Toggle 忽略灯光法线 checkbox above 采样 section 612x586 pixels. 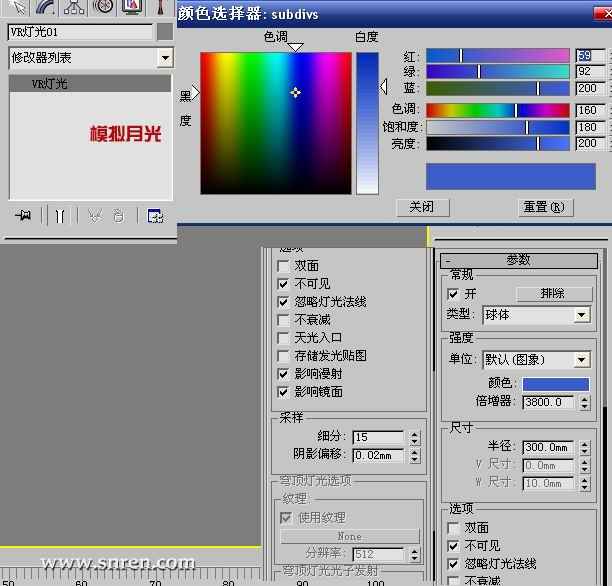click(x=283, y=302)
